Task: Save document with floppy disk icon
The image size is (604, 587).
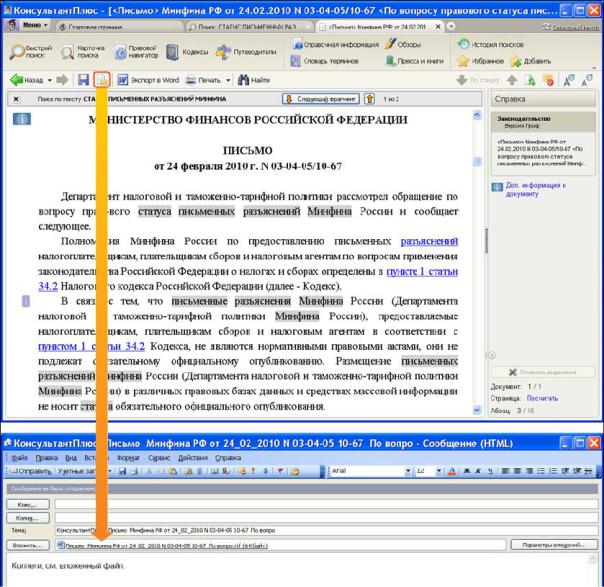Action: [x=83, y=80]
